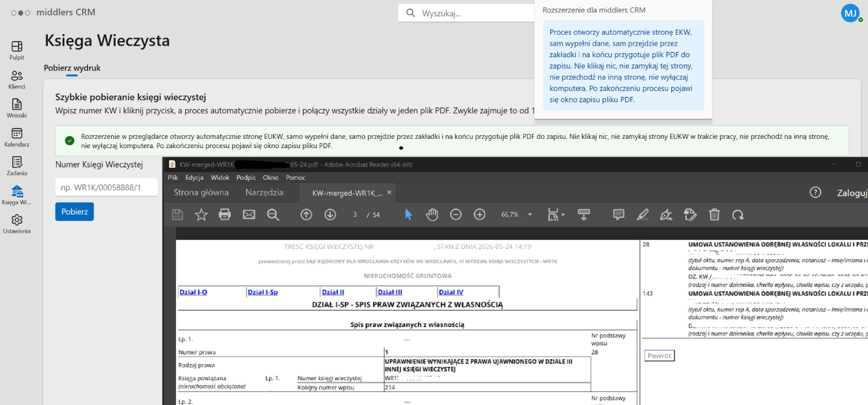Image resolution: width=868 pixels, height=405 pixels.
Task: Click the Acrobat save file icon
Action: 178,215
